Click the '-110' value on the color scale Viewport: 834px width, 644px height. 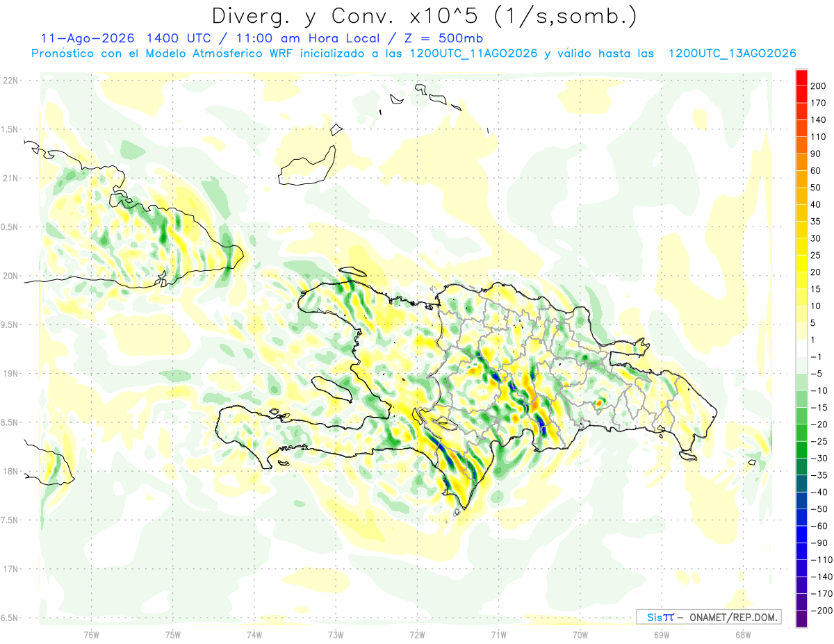pos(821,561)
